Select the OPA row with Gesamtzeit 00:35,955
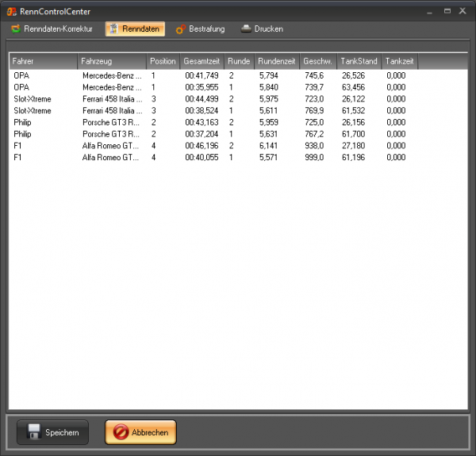Image resolution: width=476 pixels, height=456 pixels. pos(238,87)
